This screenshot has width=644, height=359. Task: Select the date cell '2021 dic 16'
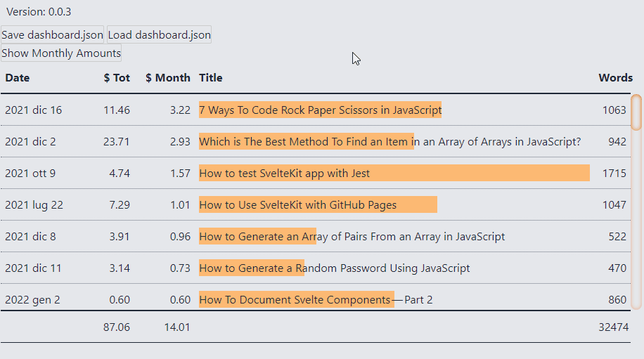point(33,110)
